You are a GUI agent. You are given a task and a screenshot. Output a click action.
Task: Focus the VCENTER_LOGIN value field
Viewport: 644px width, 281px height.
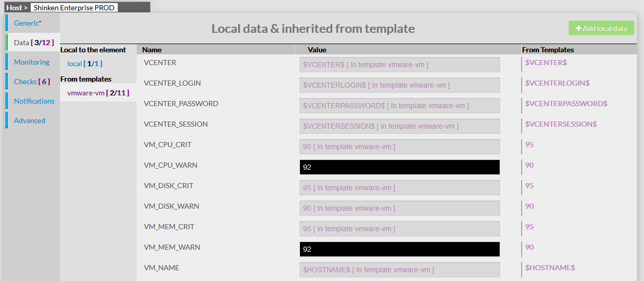[399, 85]
